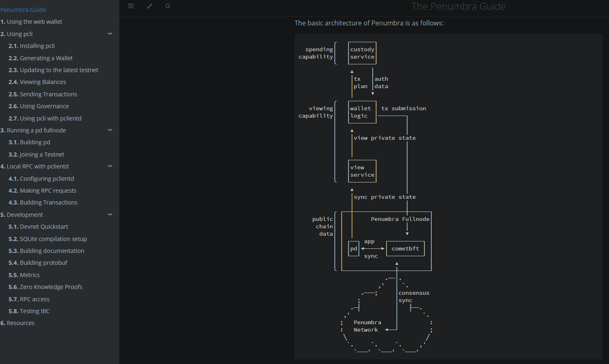Navigate to "Installing pcli"

coord(34,45)
